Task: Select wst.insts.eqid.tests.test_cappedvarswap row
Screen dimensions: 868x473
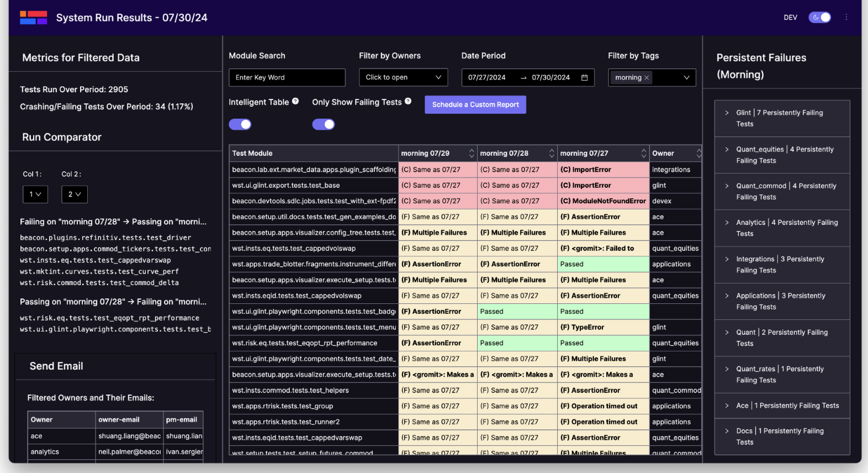Action: point(465,438)
